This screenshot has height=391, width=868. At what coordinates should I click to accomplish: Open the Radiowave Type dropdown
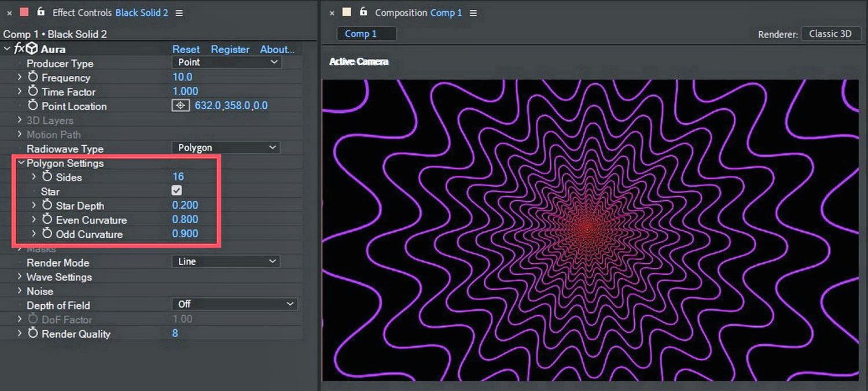pos(226,148)
